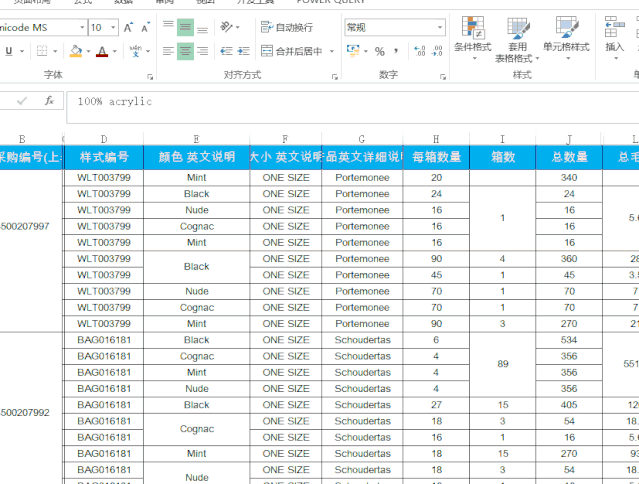Open 条件格式 conditional formatting
Viewport: 639px width, 484px height.
click(473, 38)
